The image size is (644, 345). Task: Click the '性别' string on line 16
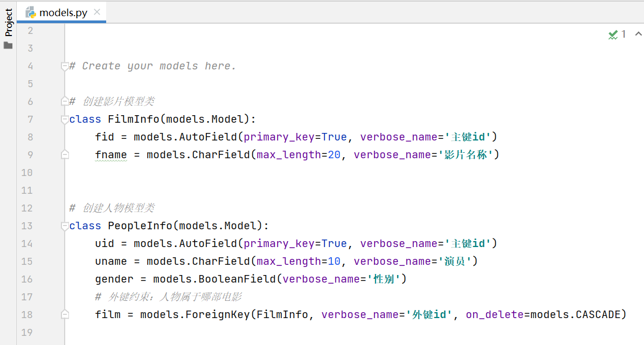pos(384,279)
